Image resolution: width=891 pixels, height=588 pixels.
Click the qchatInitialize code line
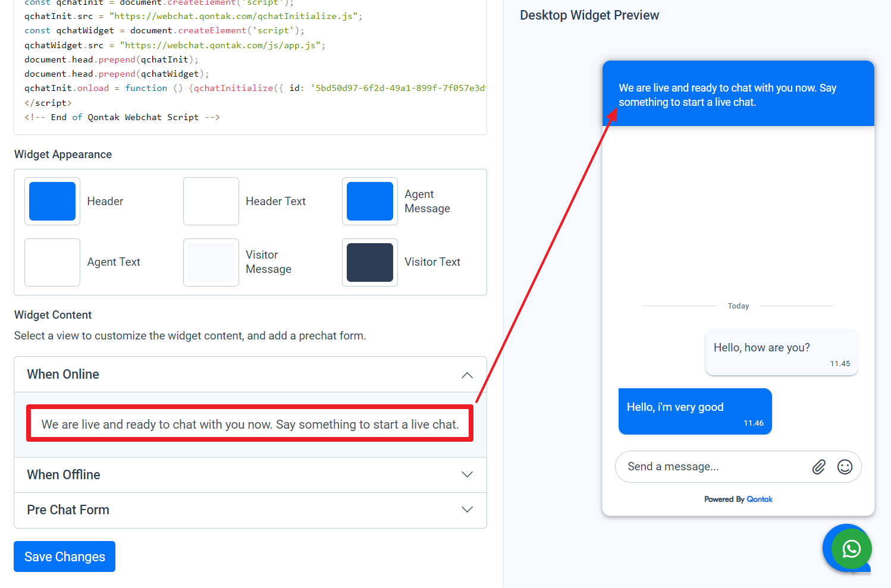click(x=255, y=88)
